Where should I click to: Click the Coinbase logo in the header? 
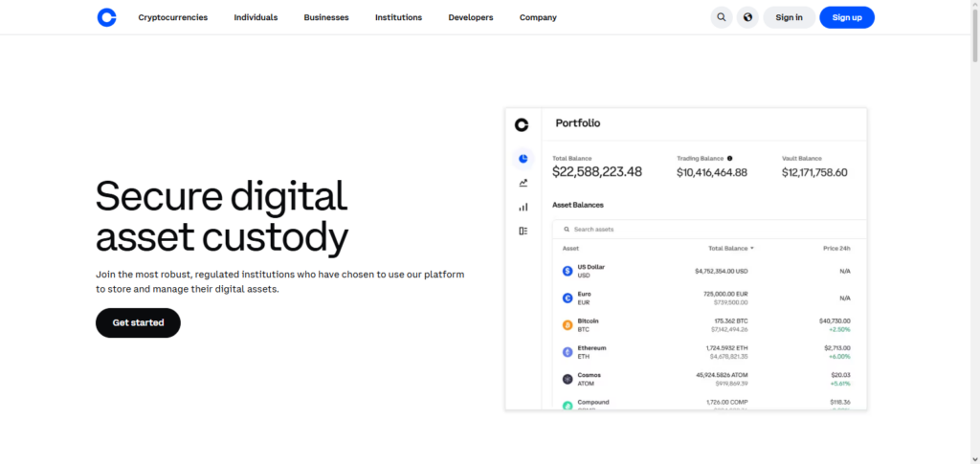107,17
